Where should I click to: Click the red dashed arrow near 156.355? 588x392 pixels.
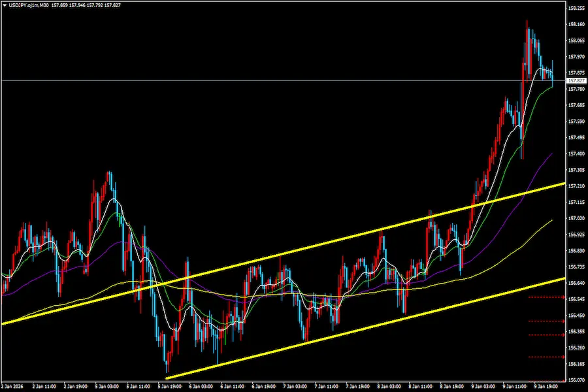pyautogui.click(x=546, y=335)
